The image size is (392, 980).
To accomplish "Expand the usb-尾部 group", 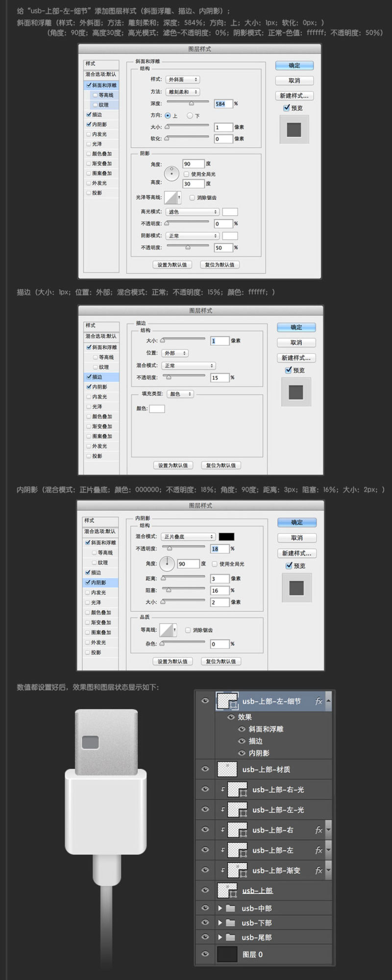I will [220, 937].
